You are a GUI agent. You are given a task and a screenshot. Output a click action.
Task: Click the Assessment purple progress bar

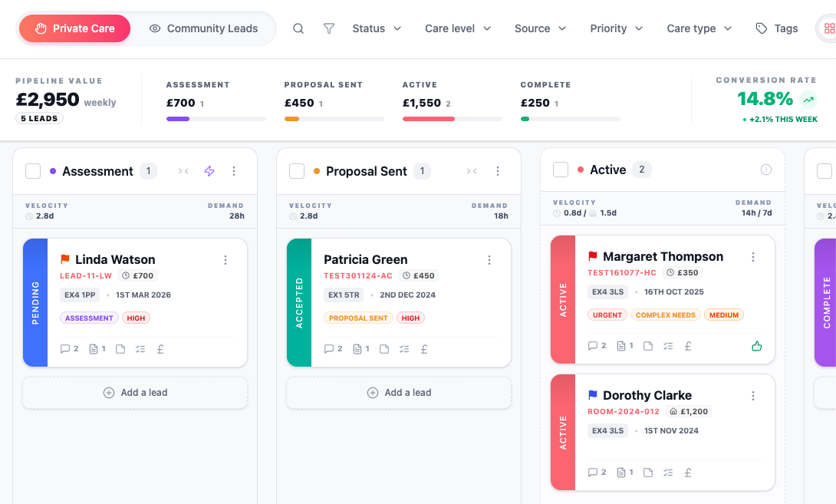[216, 119]
